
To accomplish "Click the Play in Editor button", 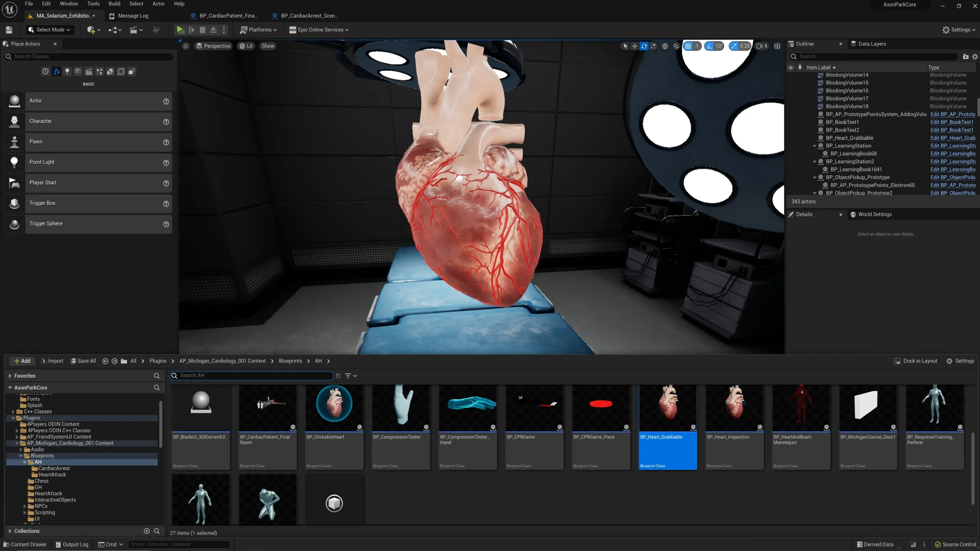I will (x=179, y=30).
